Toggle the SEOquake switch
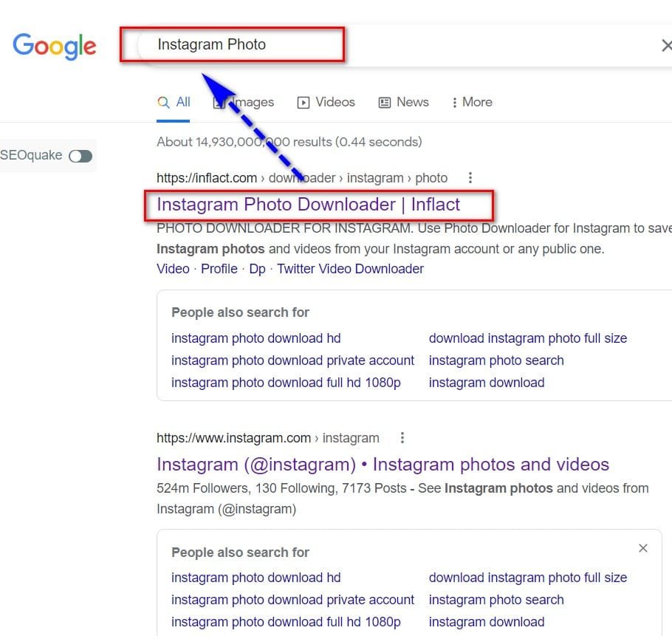 (80, 156)
